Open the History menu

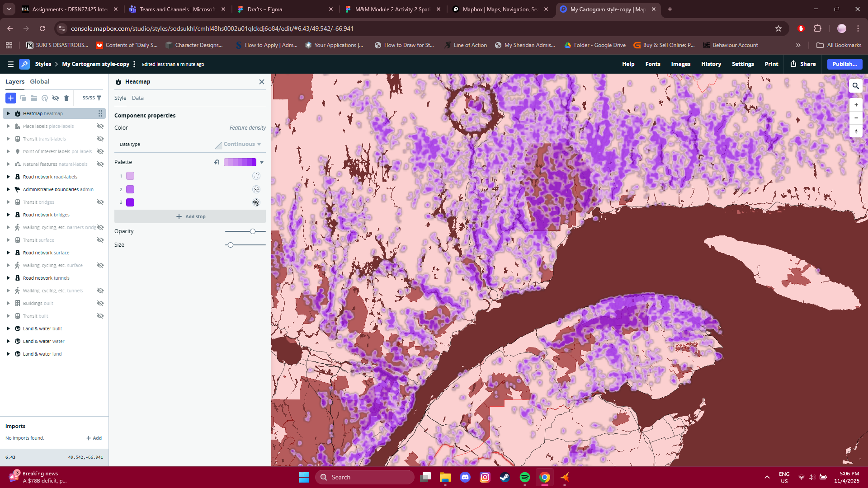tap(711, 64)
